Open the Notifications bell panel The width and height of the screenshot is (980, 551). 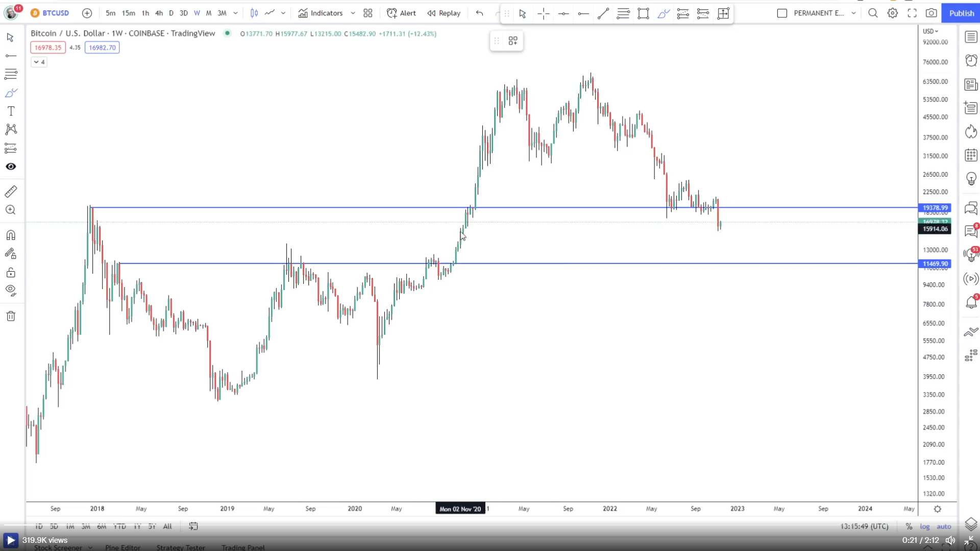coord(971,302)
